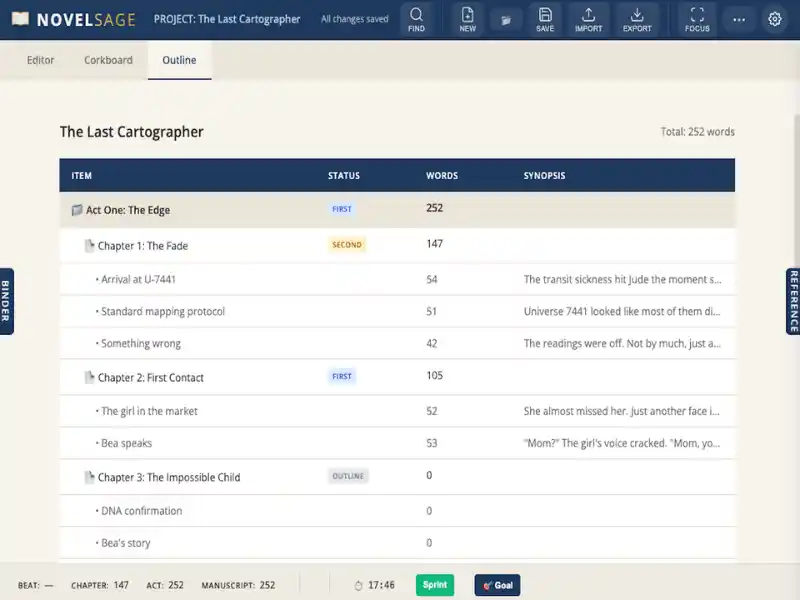Expand the Reference side panel

[x=793, y=301]
